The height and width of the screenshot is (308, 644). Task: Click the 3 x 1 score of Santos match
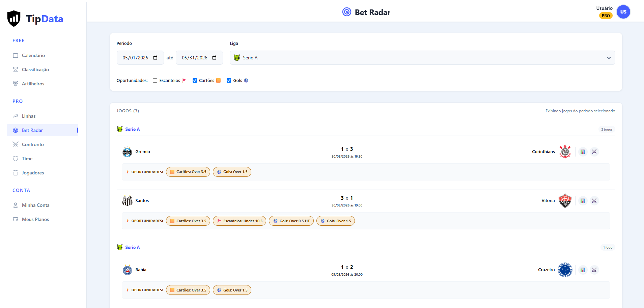[347, 198]
